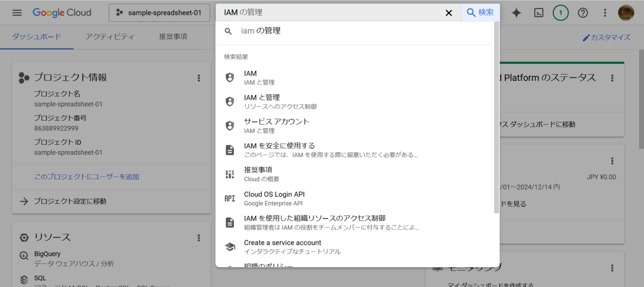Click the プロジェクト番号 value 863889922999
The width and height of the screenshot is (644, 287).
[56, 128]
